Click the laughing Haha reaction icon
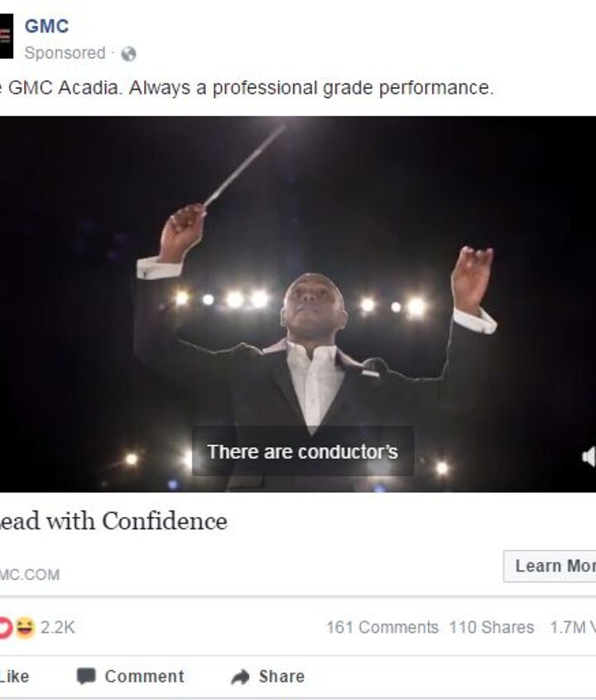Image resolution: width=596 pixels, height=700 pixels. (24, 628)
